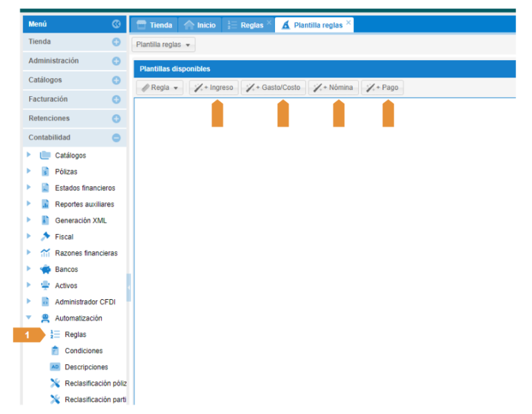The image size is (532, 414).
Task: Open the Regla dropdown button
Action: coord(159,88)
